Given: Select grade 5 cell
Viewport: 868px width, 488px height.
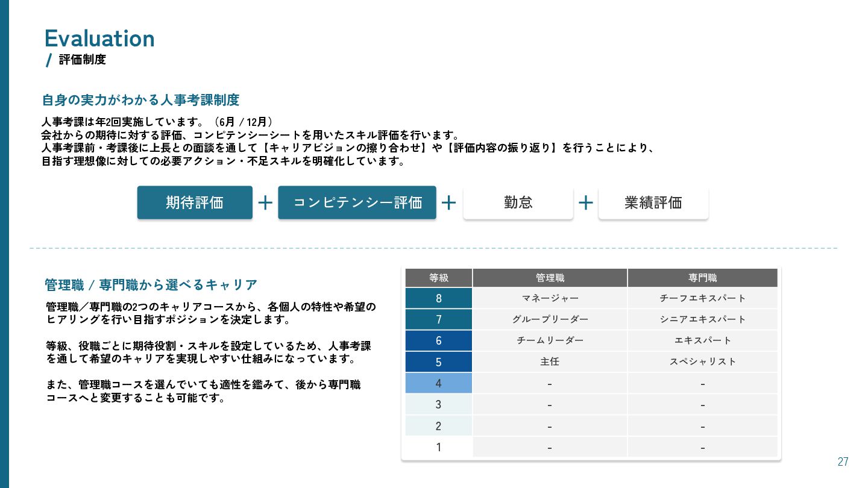Looking at the screenshot, I should click(x=439, y=362).
